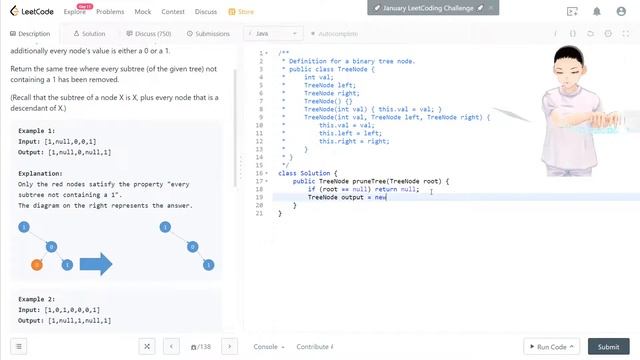Screen dimensions: 640x360
Task: Click the LeetCode logo
Action: [32, 11]
